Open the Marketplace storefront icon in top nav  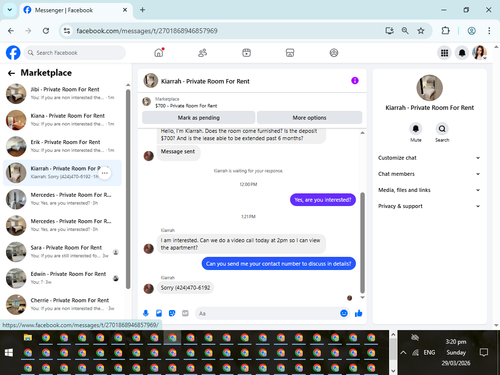click(x=290, y=53)
